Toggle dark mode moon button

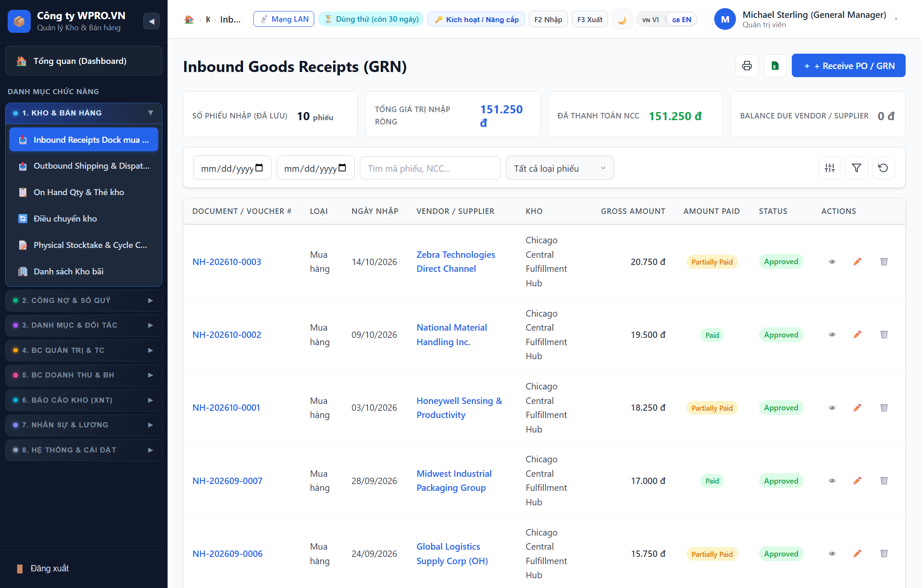pyautogui.click(x=622, y=20)
